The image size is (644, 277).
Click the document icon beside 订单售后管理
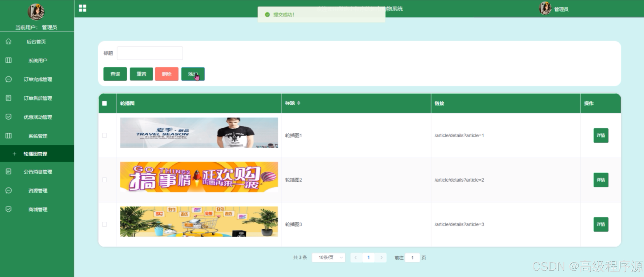click(x=8, y=98)
